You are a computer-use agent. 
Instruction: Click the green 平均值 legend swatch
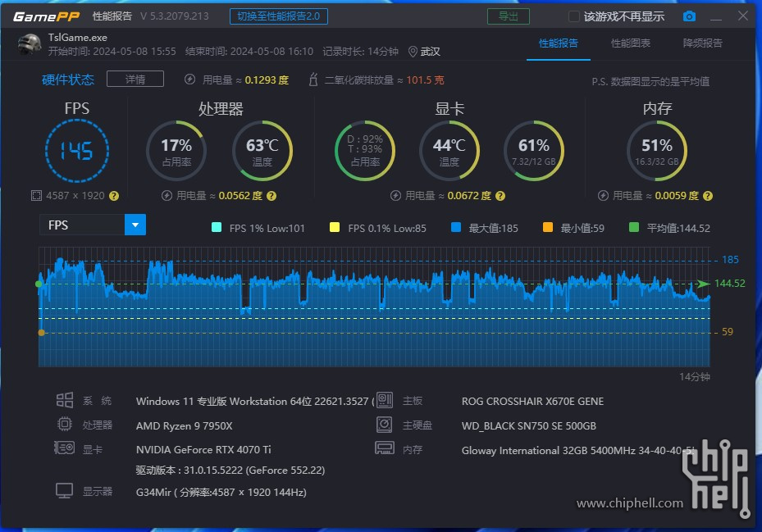pyautogui.click(x=634, y=227)
